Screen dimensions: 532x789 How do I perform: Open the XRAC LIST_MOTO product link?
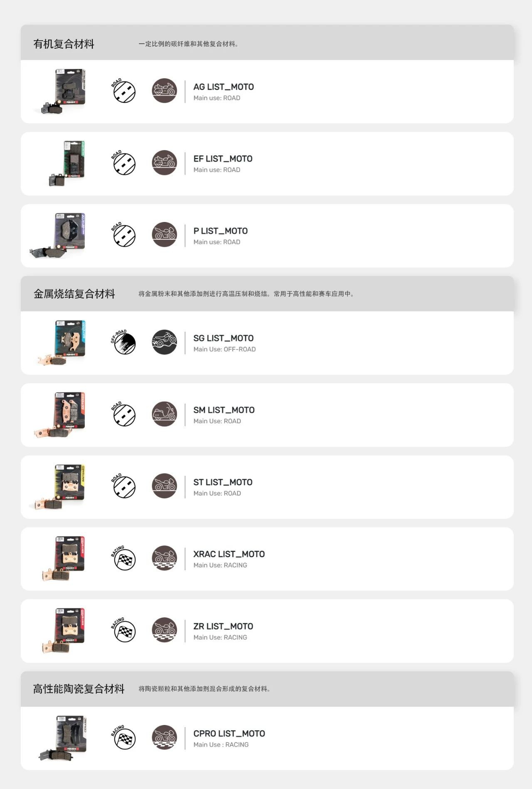pyautogui.click(x=229, y=554)
